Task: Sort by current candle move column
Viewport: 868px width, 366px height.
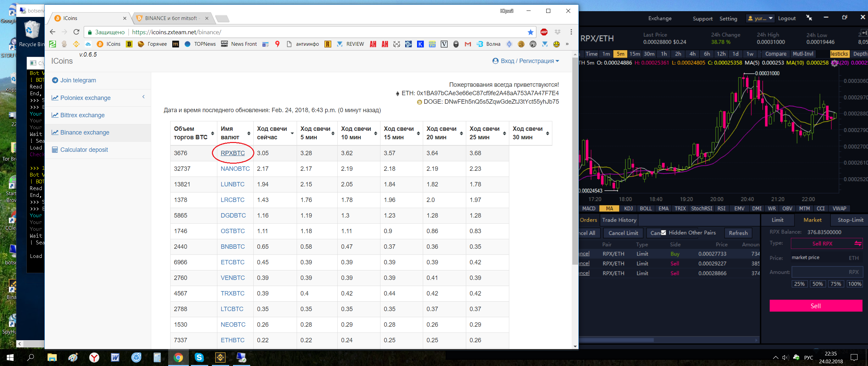Action: coord(275,133)
